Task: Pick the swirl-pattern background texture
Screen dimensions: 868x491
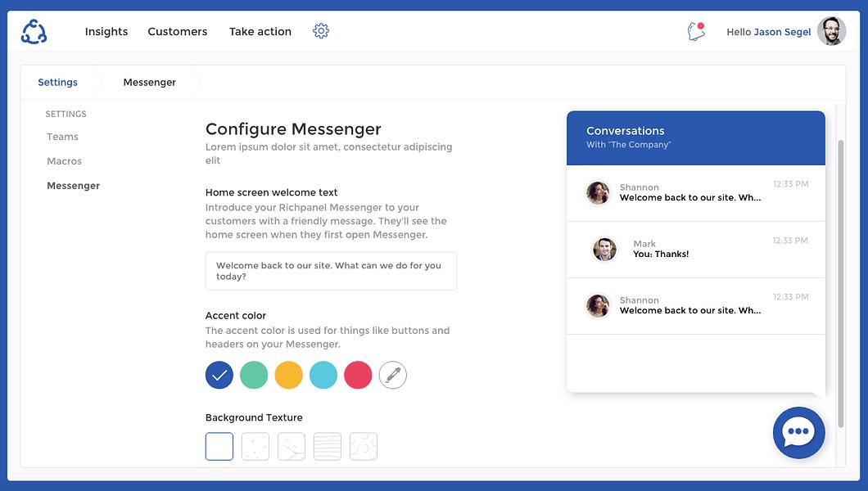Action: click(363, 446)
